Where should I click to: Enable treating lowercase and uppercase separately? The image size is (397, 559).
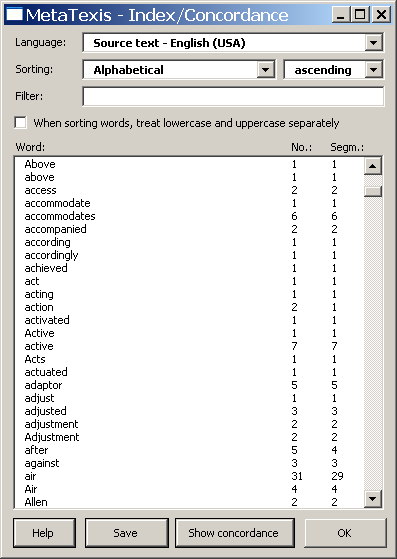(21, 123)
